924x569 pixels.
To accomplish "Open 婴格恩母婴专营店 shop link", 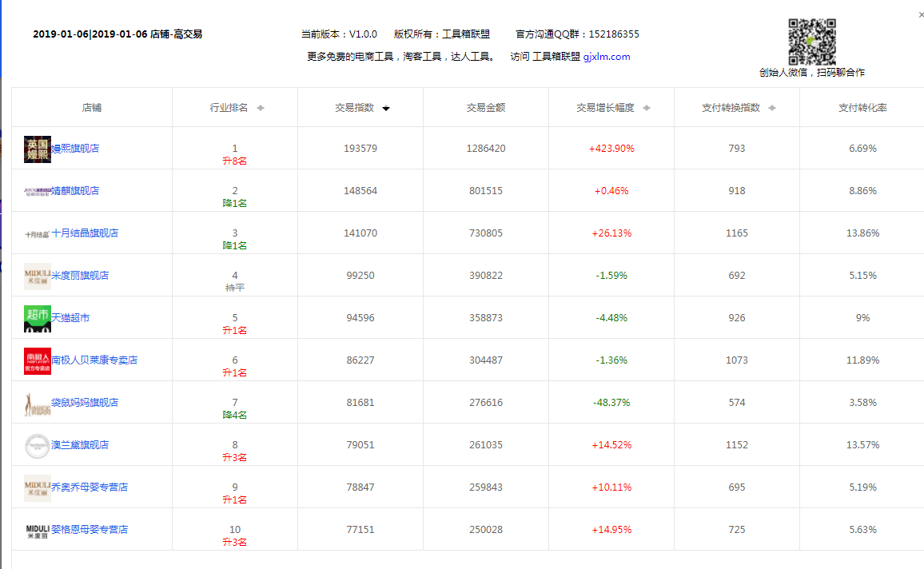I will tap(90, 530).
